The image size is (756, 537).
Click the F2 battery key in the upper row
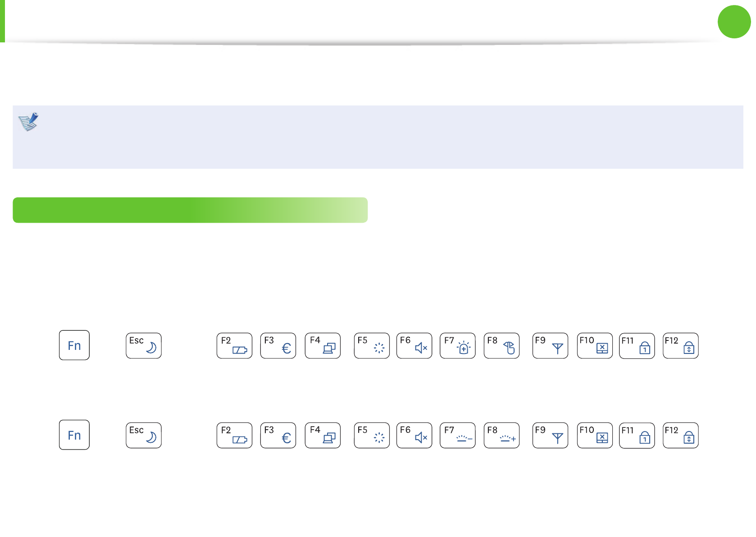coord(234,346)
